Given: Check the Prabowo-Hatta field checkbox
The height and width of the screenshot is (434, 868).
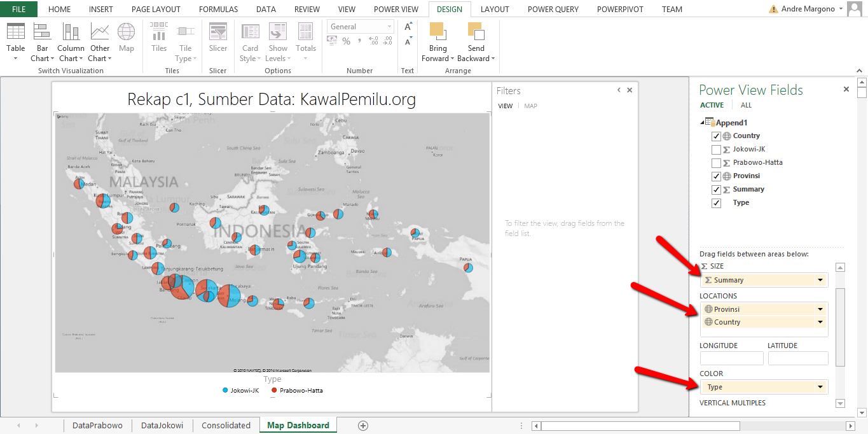Looking at the screenshot, I should [x=717, y=163].
